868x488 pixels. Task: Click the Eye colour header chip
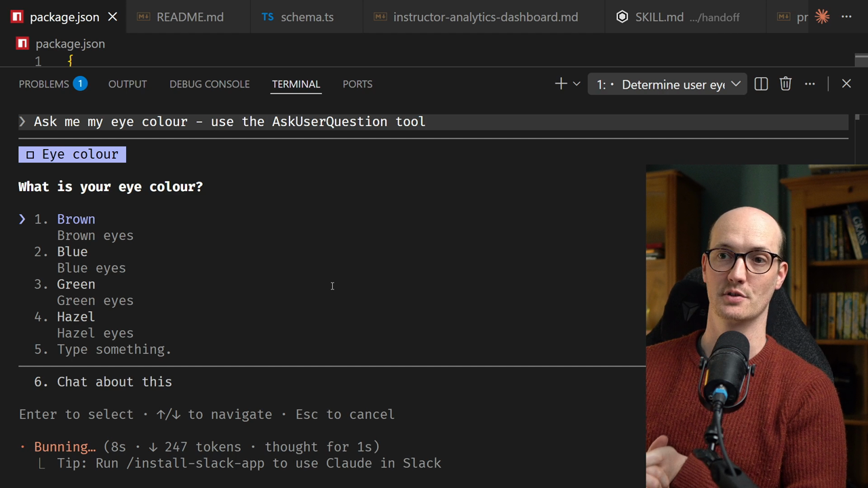tap(72, 154)
